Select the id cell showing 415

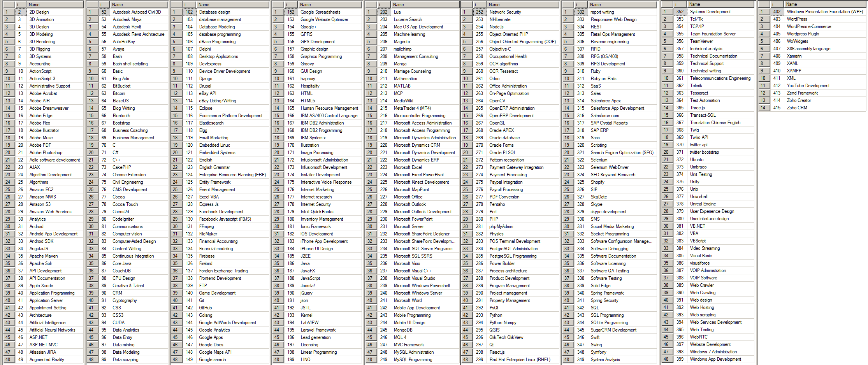click(x=777, y=108)
